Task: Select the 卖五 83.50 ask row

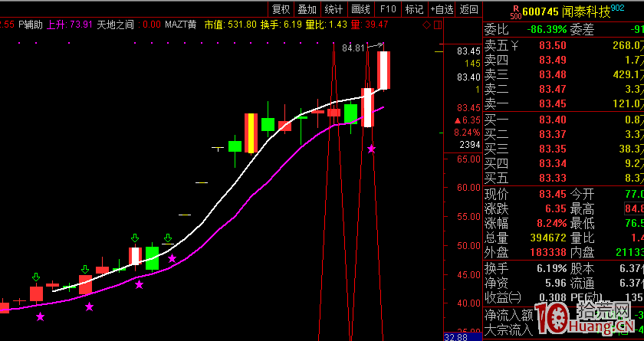Action: [564, 45]
